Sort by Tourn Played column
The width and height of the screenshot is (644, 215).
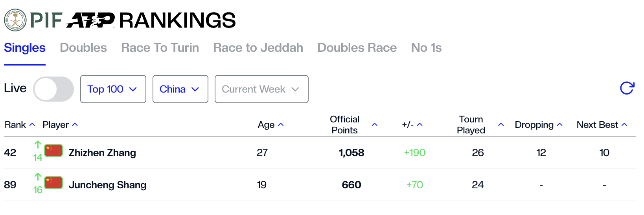(x=471, y=125)
